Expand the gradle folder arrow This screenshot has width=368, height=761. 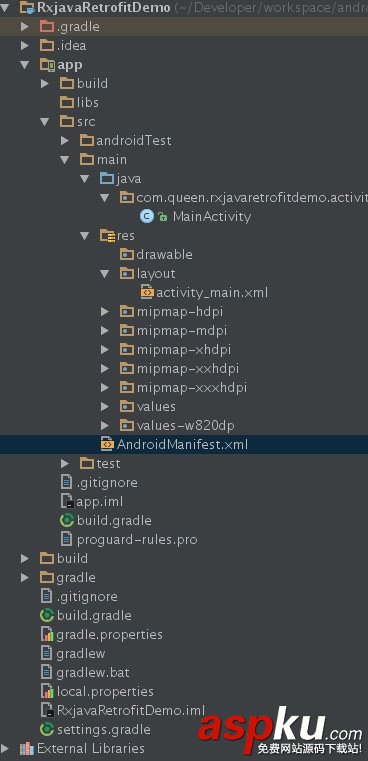(x=25, y=578)
